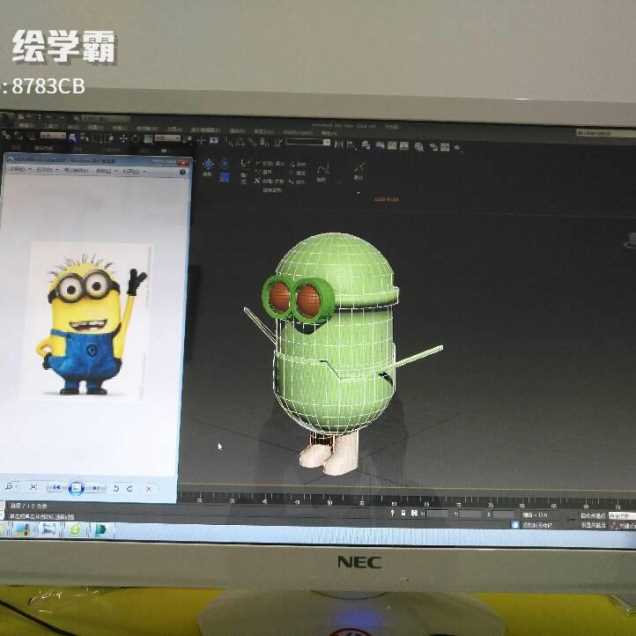Open the named selection sets dropdown
The width and height of the screenshot is (636, 636).
308,142
